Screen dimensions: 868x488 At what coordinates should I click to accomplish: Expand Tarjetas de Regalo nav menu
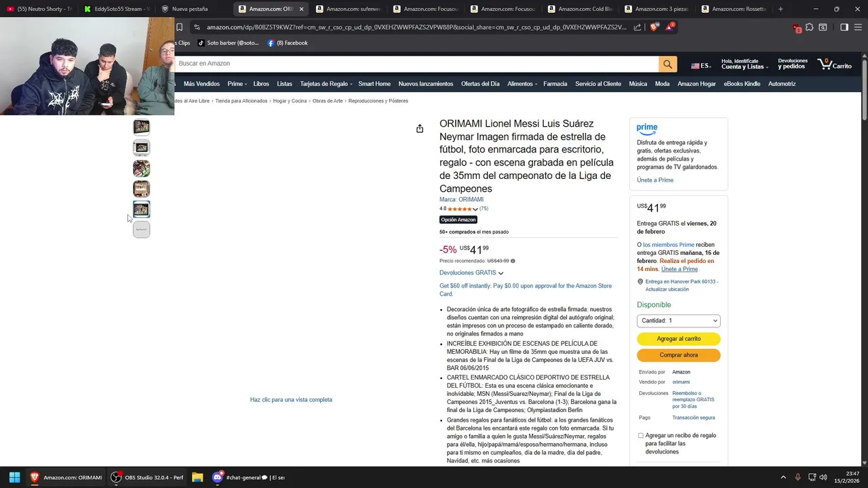326,84
